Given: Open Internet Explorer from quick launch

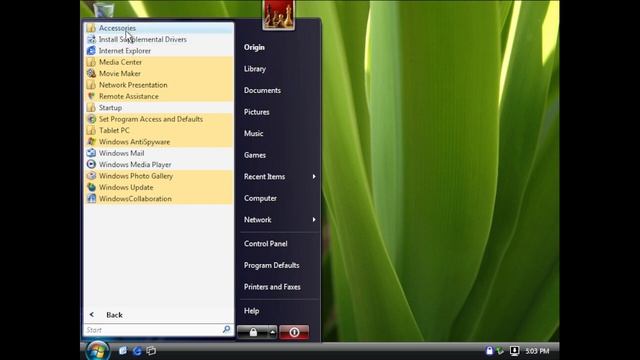Looking at the screenshot, I should 137,351.
